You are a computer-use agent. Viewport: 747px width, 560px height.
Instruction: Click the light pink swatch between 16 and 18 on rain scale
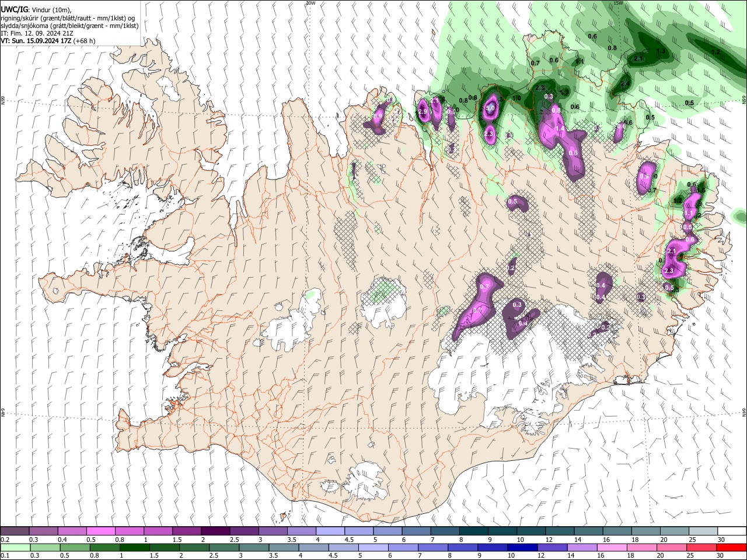pos(612,548)
